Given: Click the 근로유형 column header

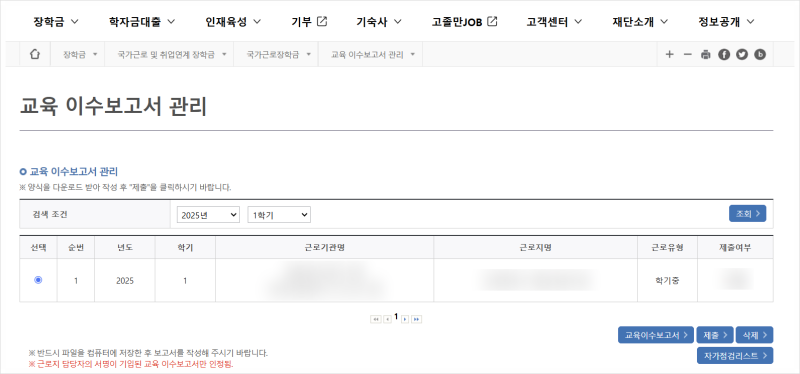Looking at the screenshot, I should [667, 247].
